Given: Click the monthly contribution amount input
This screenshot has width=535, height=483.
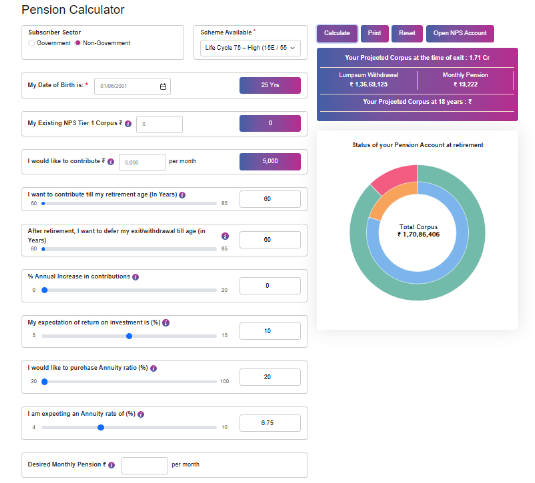Looking at the screenshot, I should click(x=142, y=162).
